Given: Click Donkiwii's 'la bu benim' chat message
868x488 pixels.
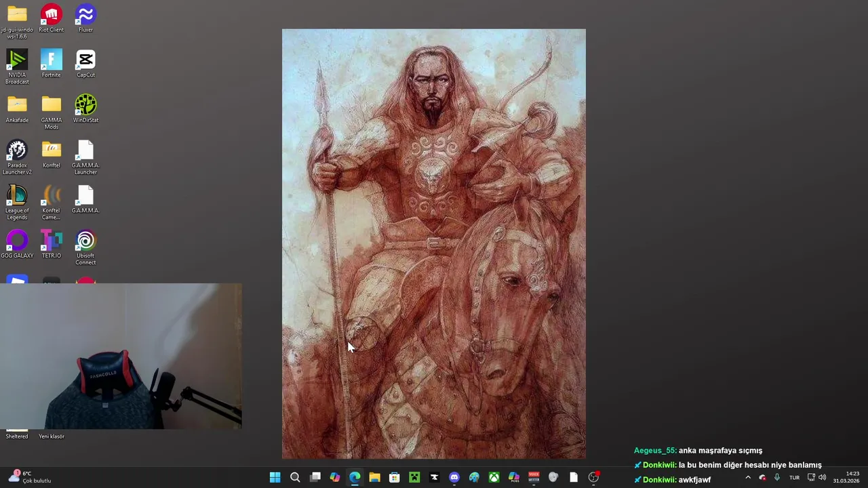Looking at the screenshot, I should coord(728,465).
